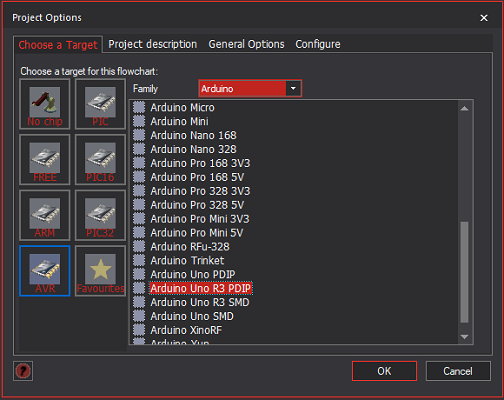Click chip icon beside Arduino Micro

point(139,107)
